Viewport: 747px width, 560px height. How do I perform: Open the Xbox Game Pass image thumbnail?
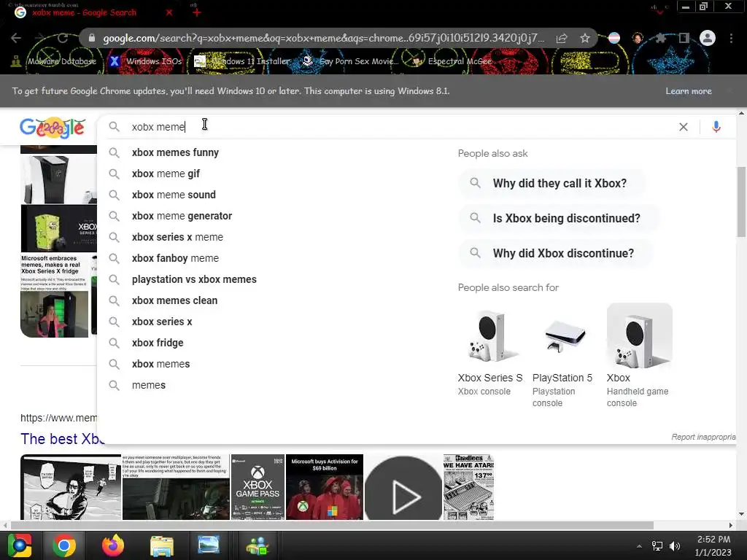[x=258, y=487]
